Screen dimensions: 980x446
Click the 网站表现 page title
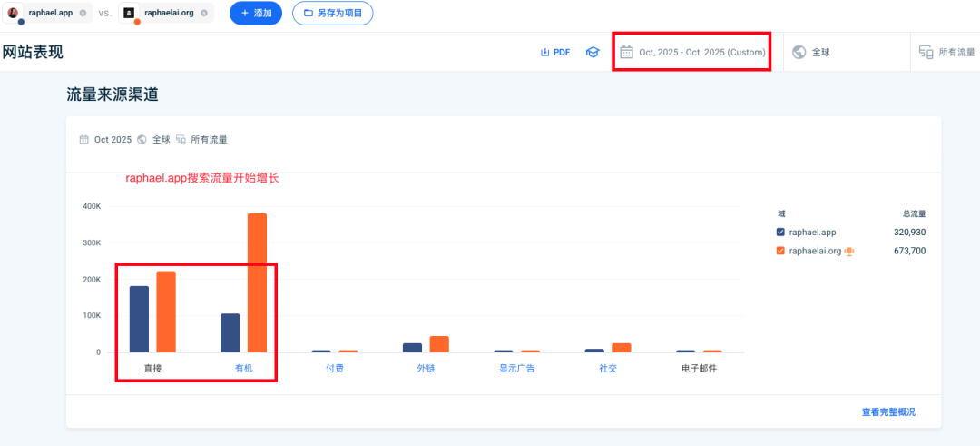(33, 52)
